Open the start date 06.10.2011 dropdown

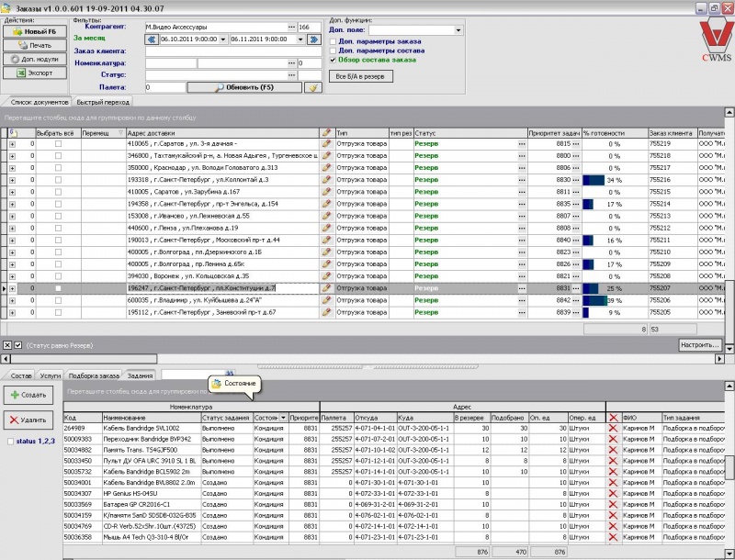point(223,40)
